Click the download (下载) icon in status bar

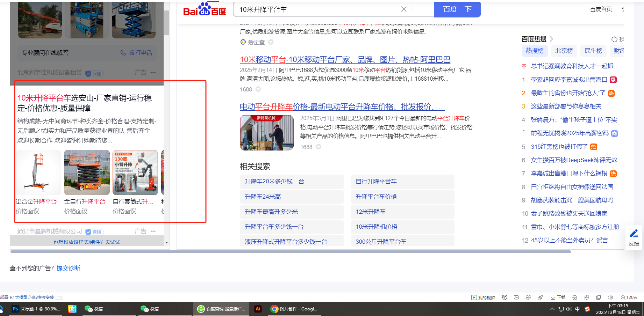558,297
